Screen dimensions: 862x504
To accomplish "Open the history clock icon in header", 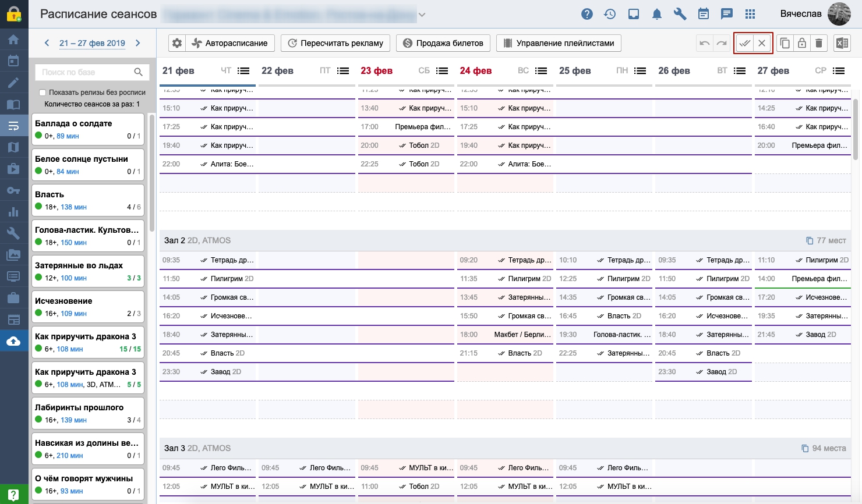I will pyautogui.click(x=610, y=14).
